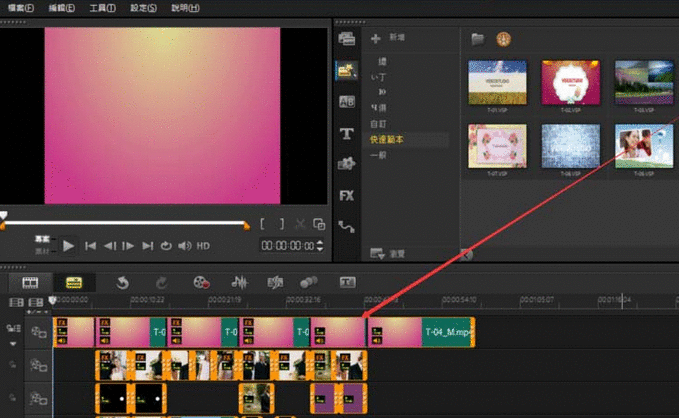Open the Transition library with the AB icon

pyautogui.click(x=347, y=101)
